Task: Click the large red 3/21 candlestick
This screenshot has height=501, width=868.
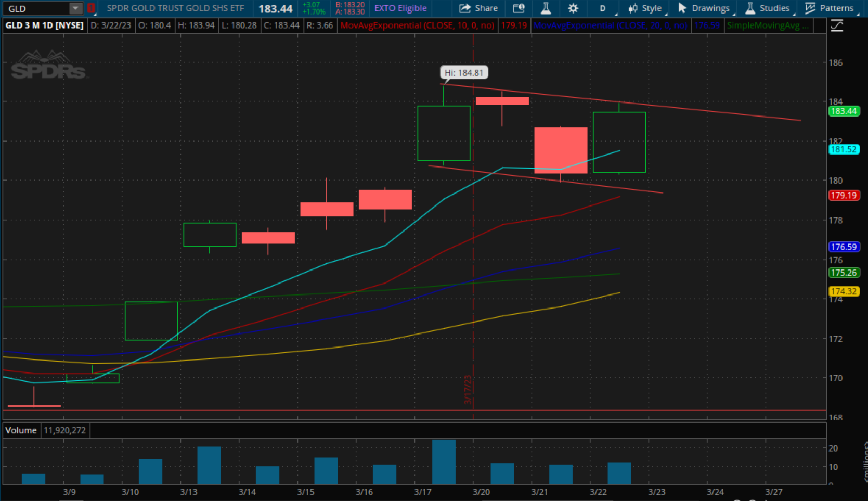Action: 561,150
